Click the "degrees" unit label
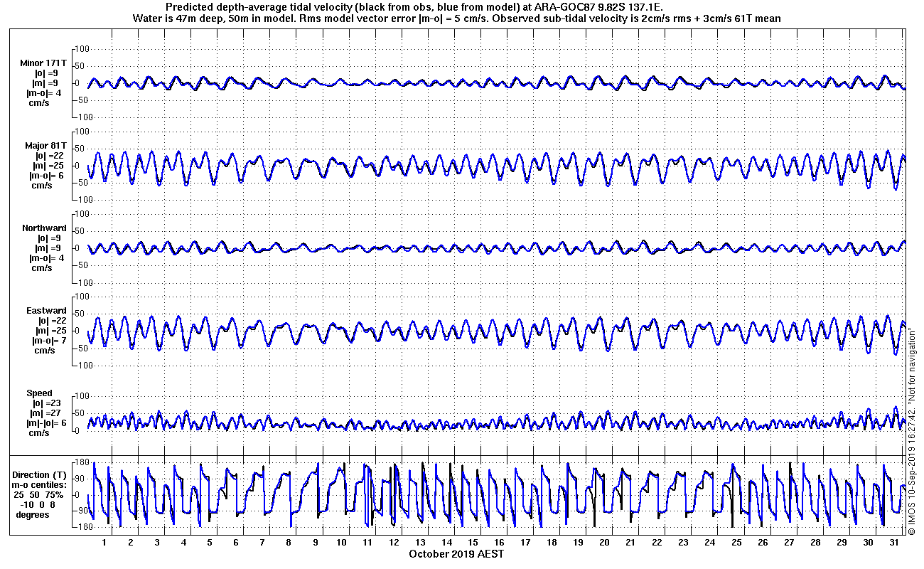 pyautogui.click(x=33, y=514)
